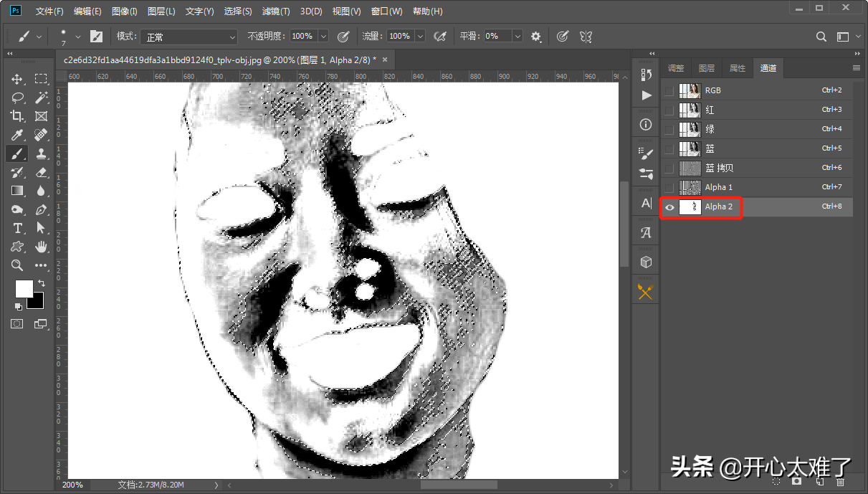Select the Brush tool in toolbox

(x=17, y=153)
